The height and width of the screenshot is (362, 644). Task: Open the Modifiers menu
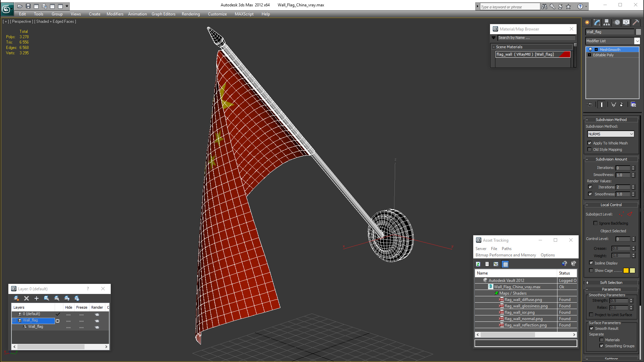[115, 14]
